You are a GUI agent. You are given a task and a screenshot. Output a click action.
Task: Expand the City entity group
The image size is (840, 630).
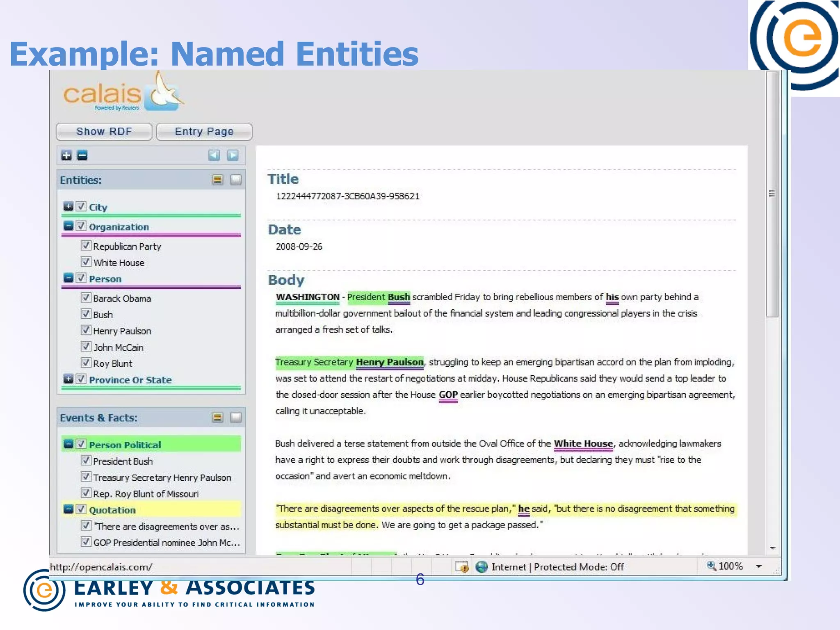click(68, 206)
